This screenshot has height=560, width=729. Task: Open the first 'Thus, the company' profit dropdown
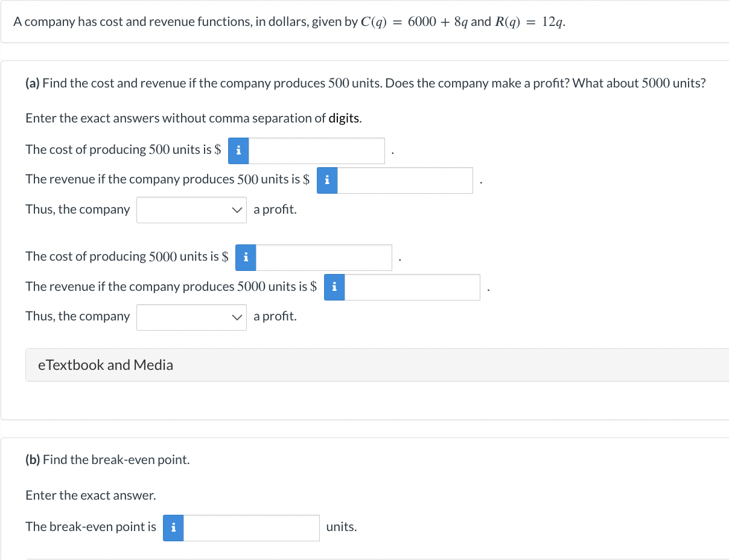[x=191, y=209]
